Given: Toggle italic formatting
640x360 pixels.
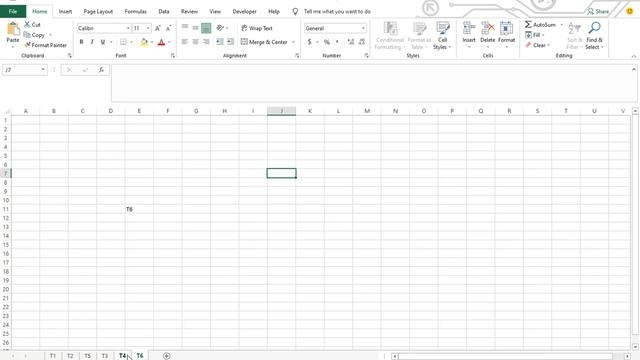Looking at the screenshot, I should 92,42.
